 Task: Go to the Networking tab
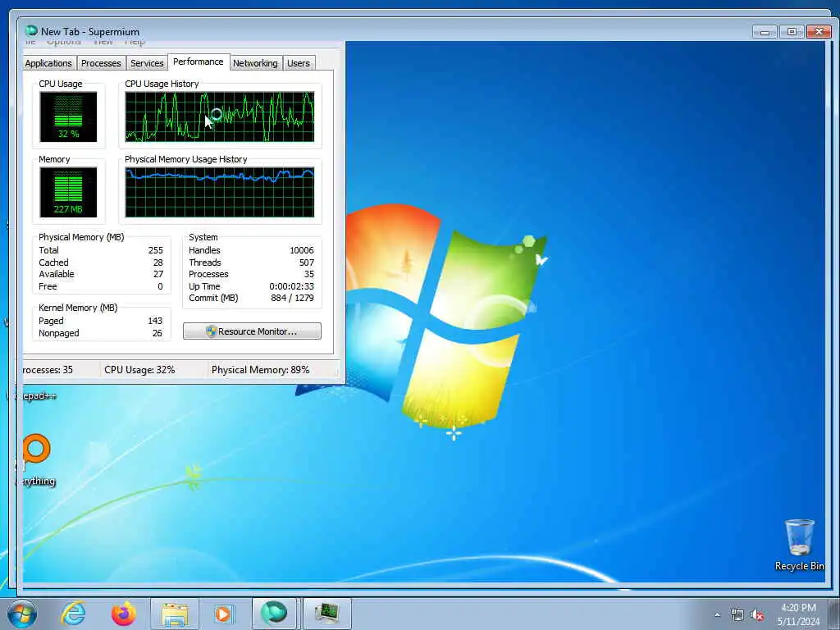click(x=255, y=63)
